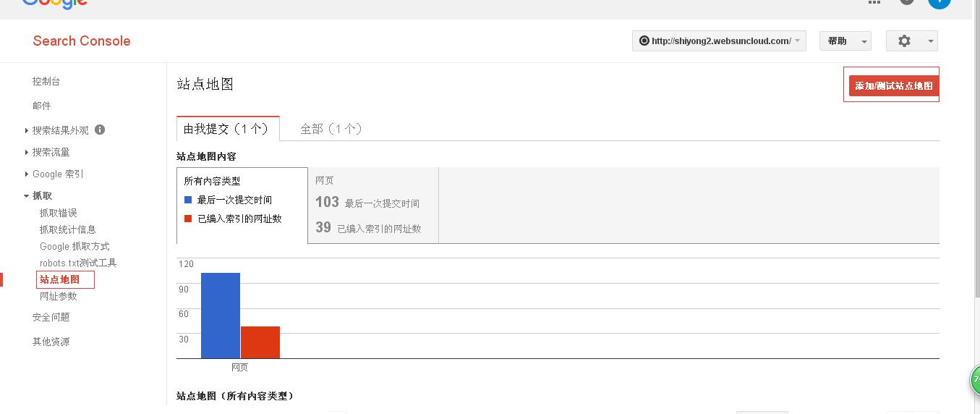Click red 已编入索引的网址数 legend swatch

click(188, 219)
